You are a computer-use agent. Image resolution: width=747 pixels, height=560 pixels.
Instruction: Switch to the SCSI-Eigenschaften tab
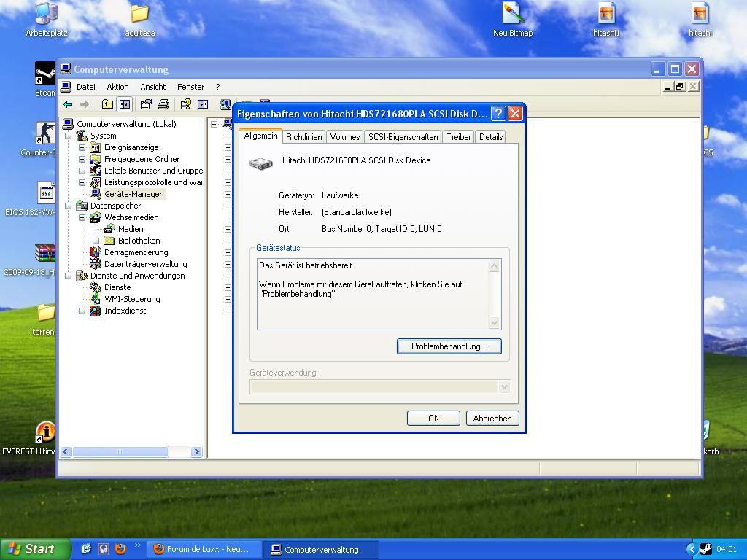click(403, 137)
